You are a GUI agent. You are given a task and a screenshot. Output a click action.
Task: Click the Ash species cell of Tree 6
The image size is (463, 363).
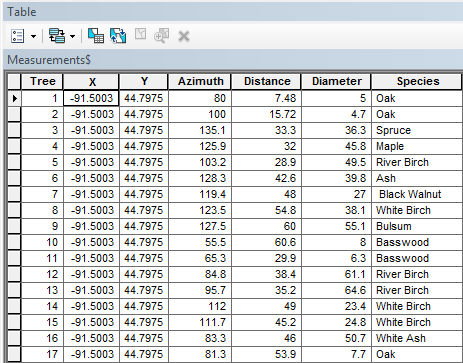[x=417, y=178]
